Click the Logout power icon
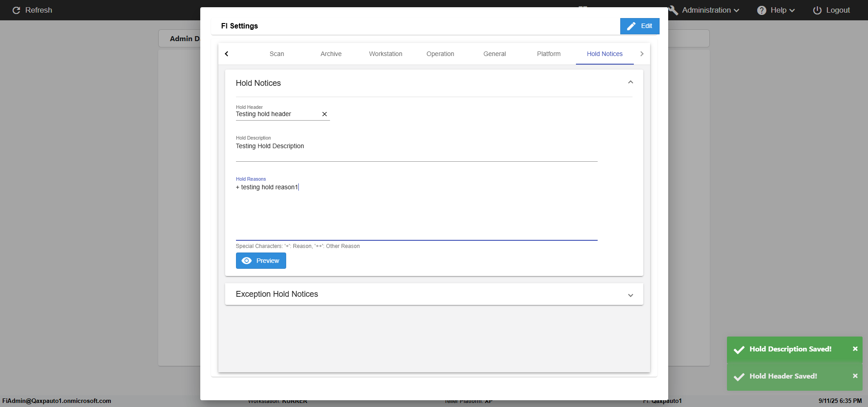The height and width of the screenshot is (407, 868). [817, 10]
